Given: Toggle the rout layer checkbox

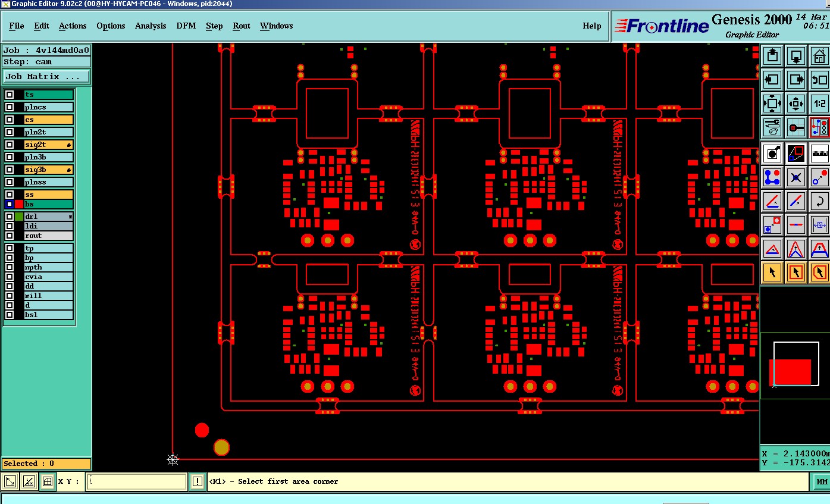Looking at the screenshot, I should [10, 236].
